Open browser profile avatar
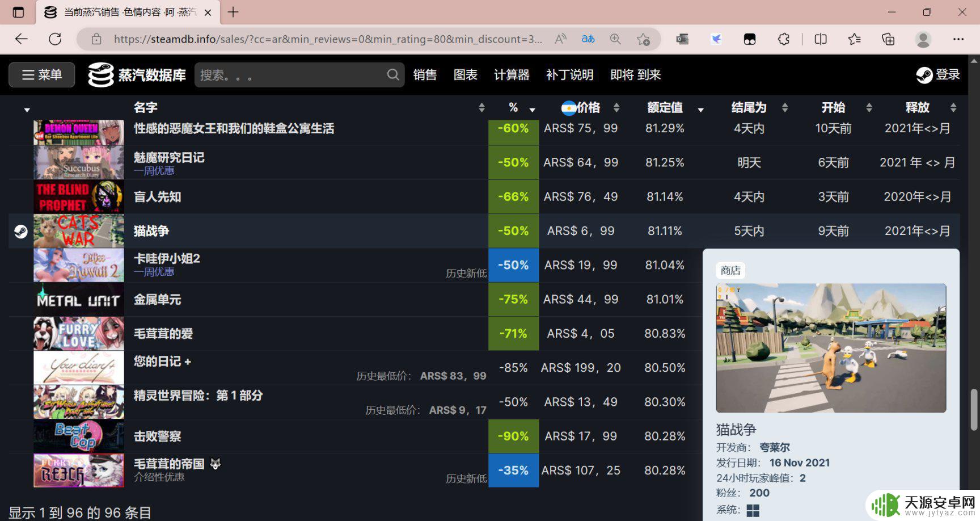Image resolution: width=980 pixels, height=521 pixels. [923, 39]
